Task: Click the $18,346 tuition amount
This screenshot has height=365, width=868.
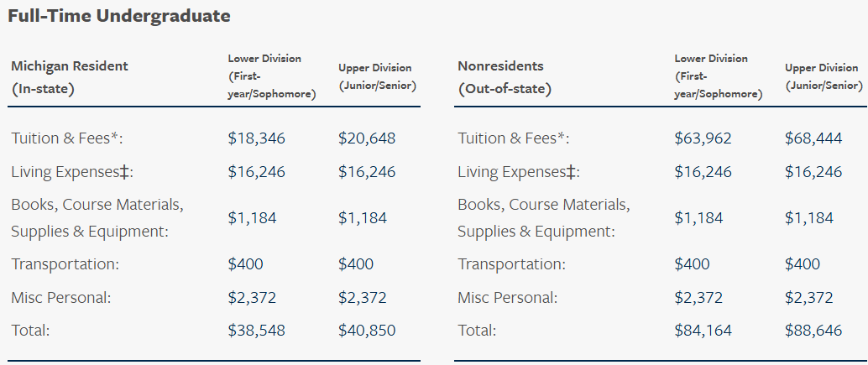Action: coord(256,138)
